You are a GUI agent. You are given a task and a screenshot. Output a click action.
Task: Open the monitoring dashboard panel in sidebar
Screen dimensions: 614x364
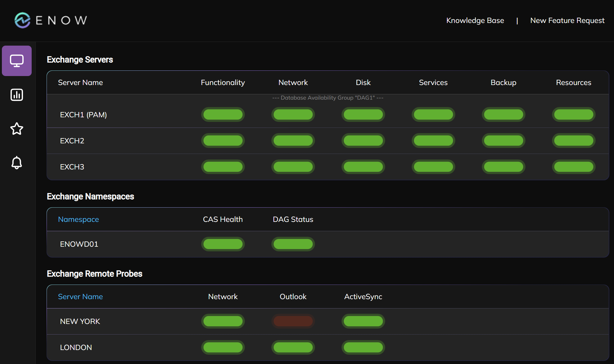click(x=17, y=61)
